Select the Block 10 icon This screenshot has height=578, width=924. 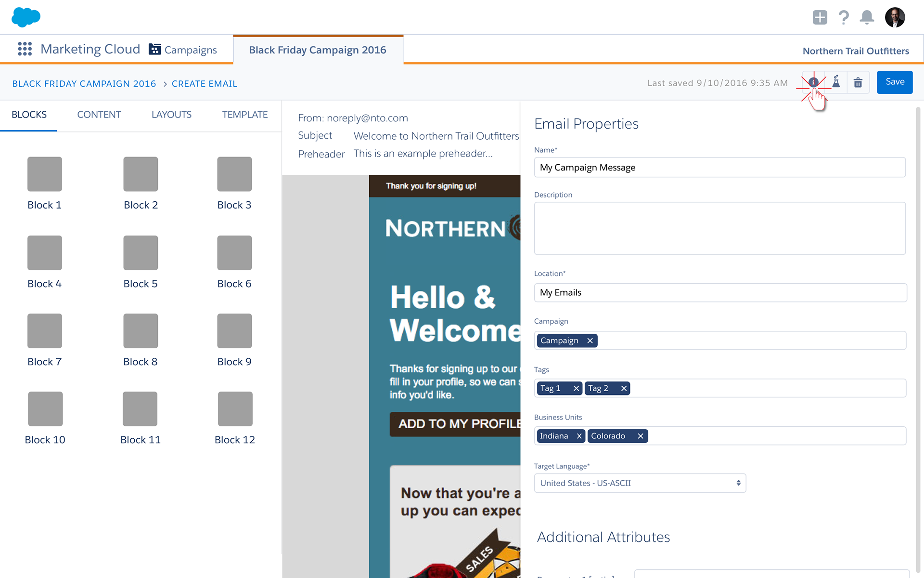click(x=45, y=409)
